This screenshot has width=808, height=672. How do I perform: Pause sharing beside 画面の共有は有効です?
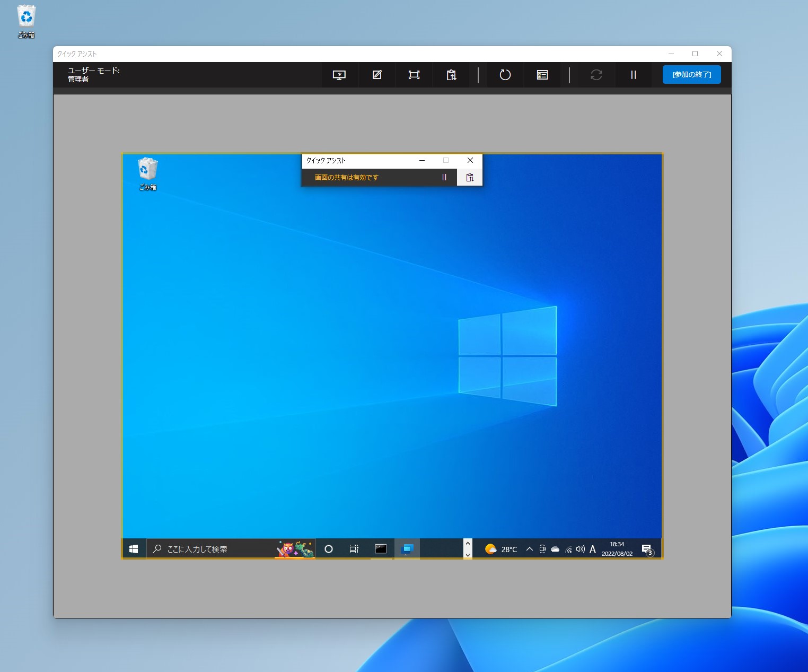point(444,178)
